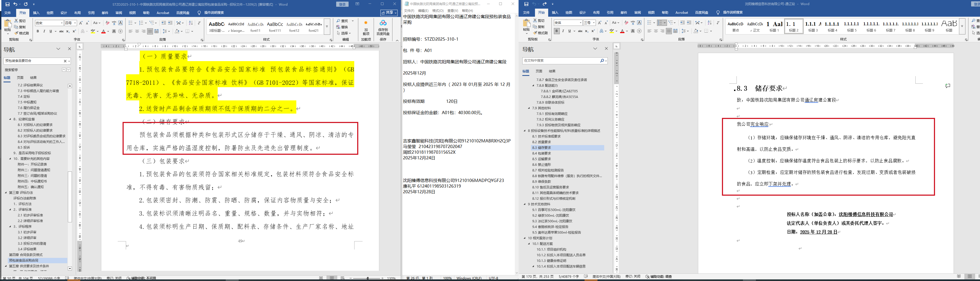Screen dimensions: 980x281
Task: Increase font size in left Word window
Action: [x=81, y=23]
